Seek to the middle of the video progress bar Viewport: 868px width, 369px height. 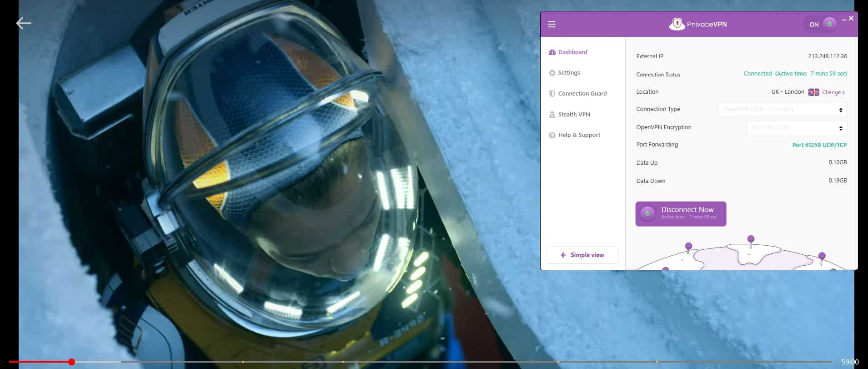[x=421, y=362]
